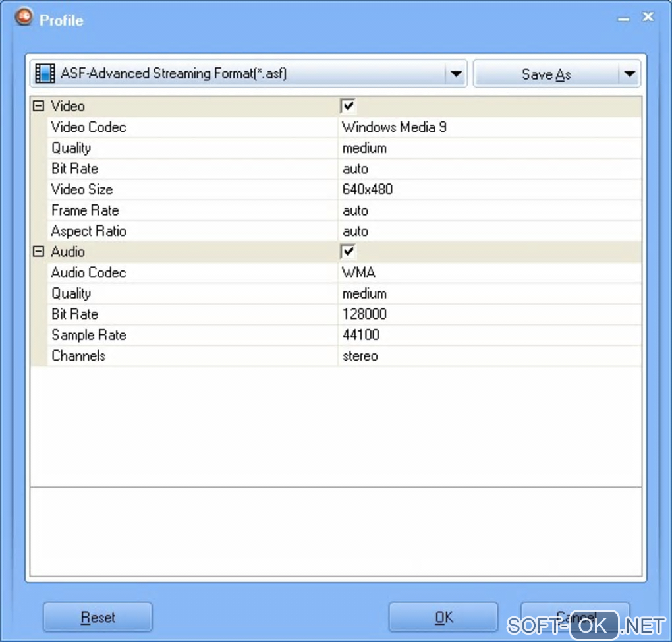Click the video Bit Rate value auto
This screenshot has height=642, width=672.
pyautogui.click(x=355, y=169)
